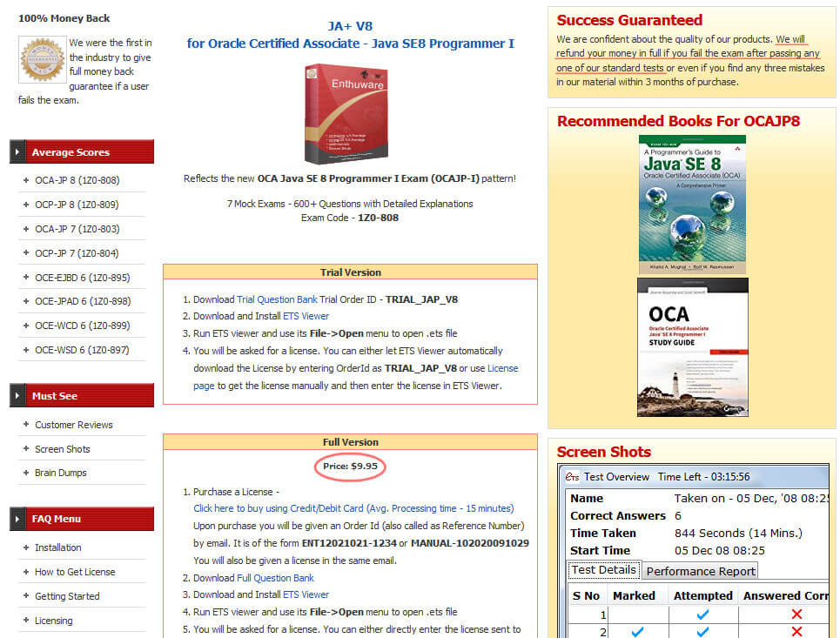Click the Marked column header in screenshot
The image size is (840, 638).
point(634,595)
